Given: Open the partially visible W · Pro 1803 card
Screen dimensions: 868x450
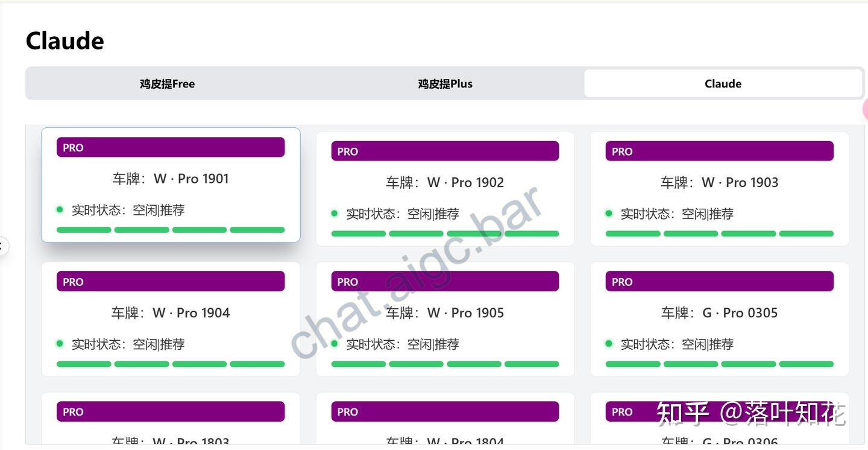Looking at the screenshot, I should click(171, 429).
